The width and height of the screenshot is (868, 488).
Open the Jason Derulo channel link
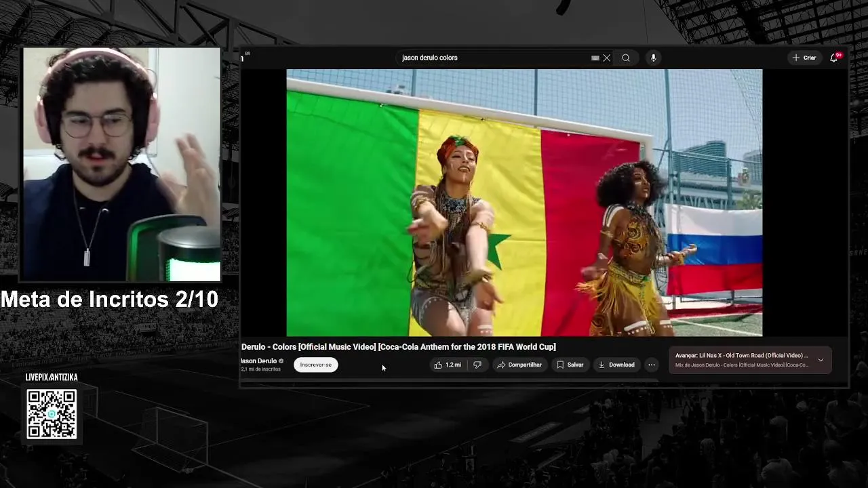click(x=258, y=361)
